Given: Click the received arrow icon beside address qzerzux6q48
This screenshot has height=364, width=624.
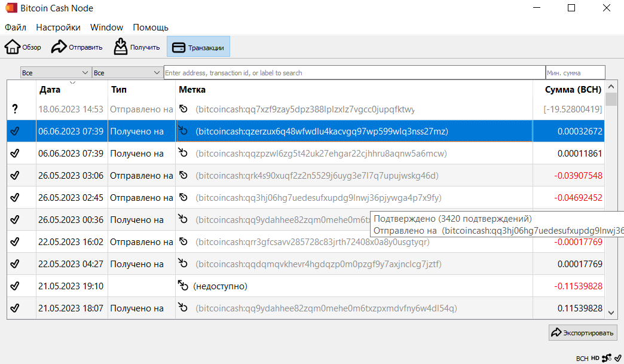Looking at the screenshot, I should pos(183,130).
